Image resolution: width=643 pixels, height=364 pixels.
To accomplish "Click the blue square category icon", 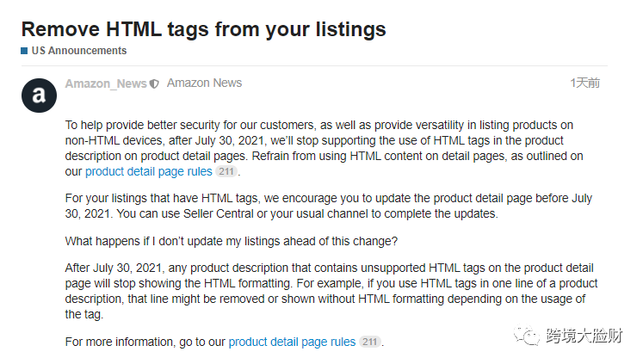I will tap(24, 51).
